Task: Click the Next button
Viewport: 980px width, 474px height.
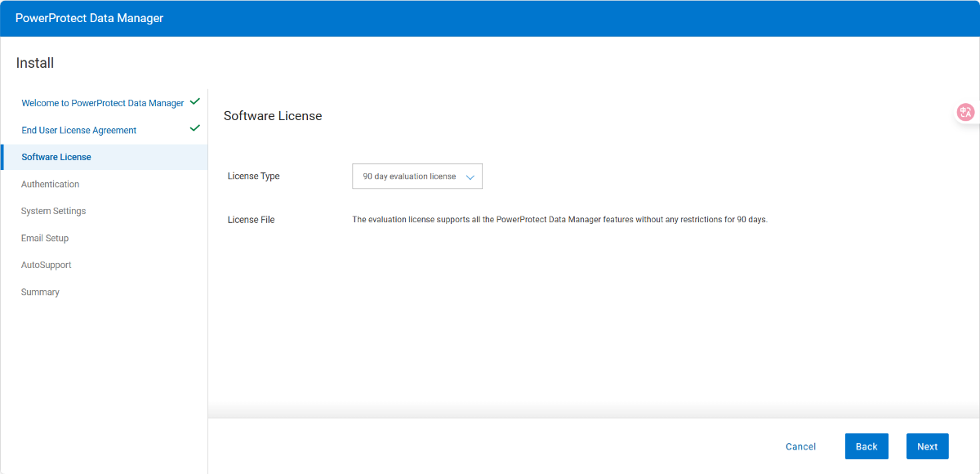Action: 928,446
